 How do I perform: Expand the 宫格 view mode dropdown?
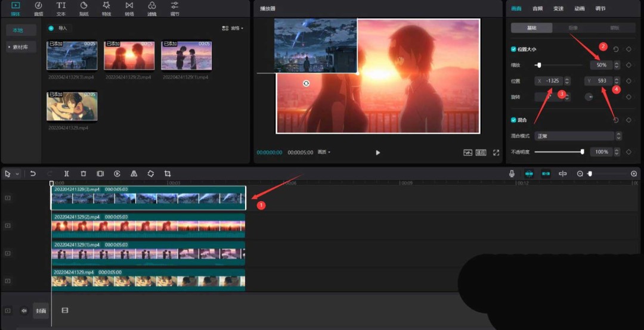(233, 28)
